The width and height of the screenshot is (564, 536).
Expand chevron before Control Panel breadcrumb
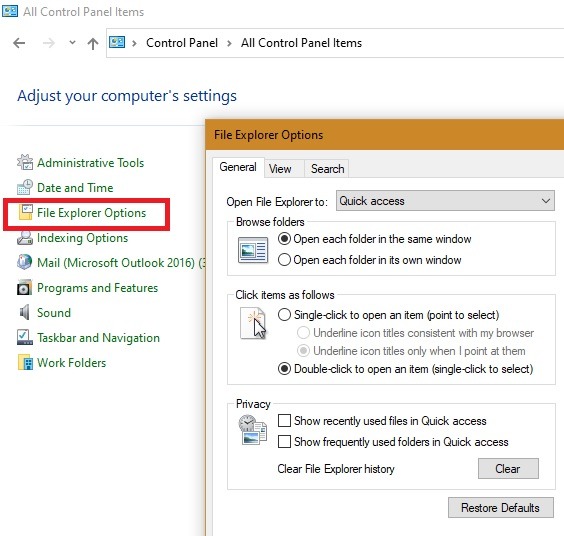pyautogui.click(x=135, y=43)
